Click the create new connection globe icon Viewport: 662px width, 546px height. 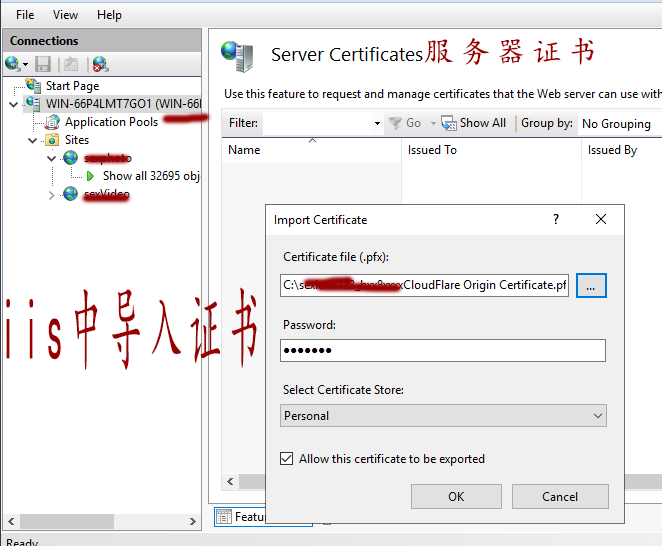click(x=13, y=64)
